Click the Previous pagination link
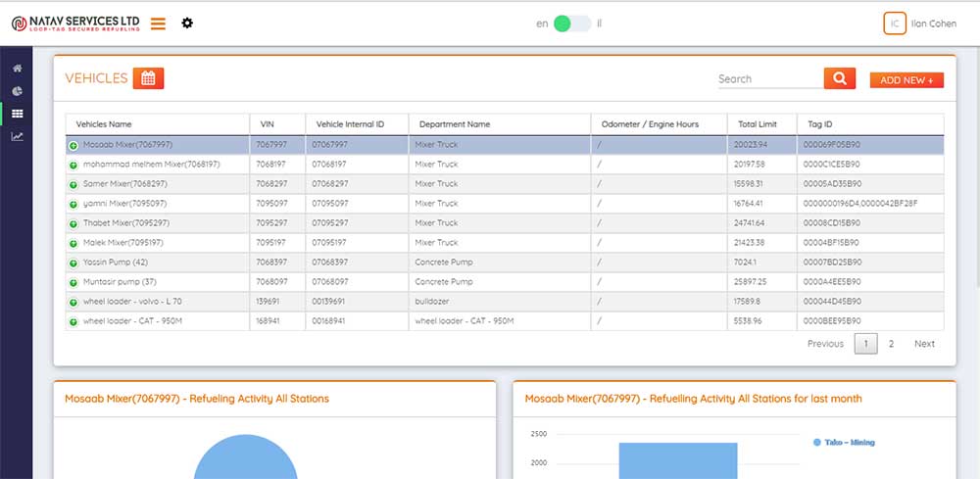The image size is (980, 479). click(x=825, y=344)
